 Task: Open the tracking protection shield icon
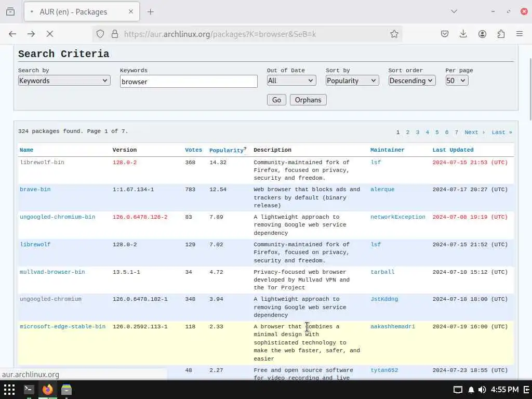point(100,34)
